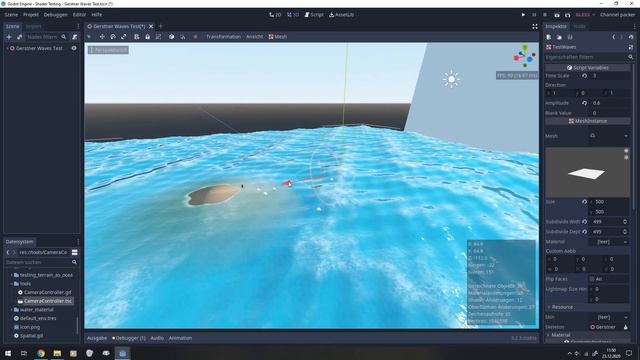Play the current scene

coord(557,15)
